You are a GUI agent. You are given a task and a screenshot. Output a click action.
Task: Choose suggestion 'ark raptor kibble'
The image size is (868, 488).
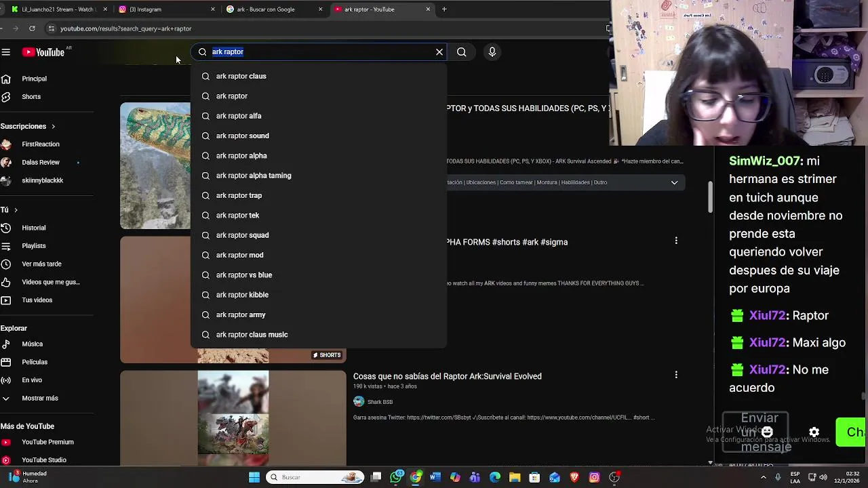click(x=319, y=295)
